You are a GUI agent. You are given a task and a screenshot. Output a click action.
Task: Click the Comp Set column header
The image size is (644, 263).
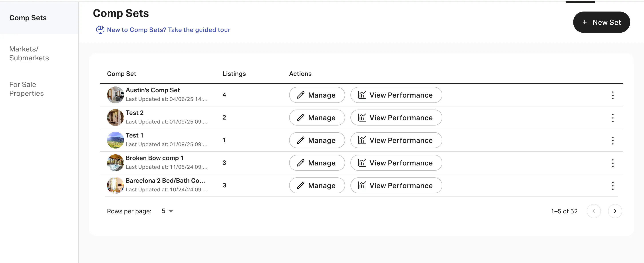[x=121, y=74]
